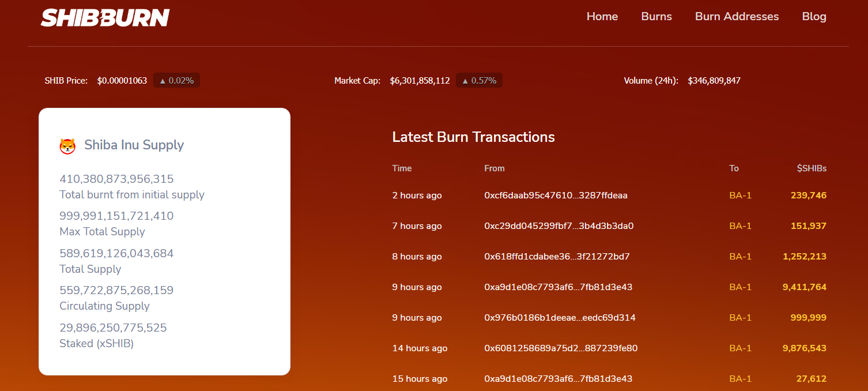Click the 24h volume value $346,809,847
This screenshot has width=868, height=391.
pyautogui.click(x=714, y=81)
